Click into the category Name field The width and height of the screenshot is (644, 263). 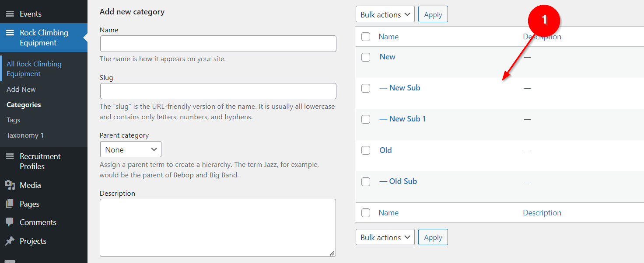coord(218,44)
